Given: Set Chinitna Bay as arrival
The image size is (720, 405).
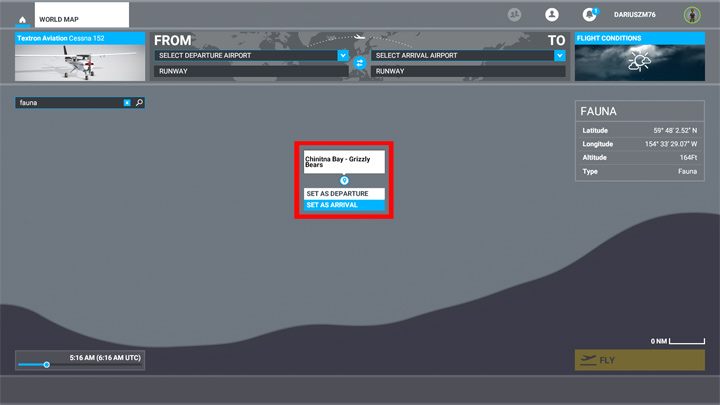Looking at the screenshot, I should tap(344, 205).
